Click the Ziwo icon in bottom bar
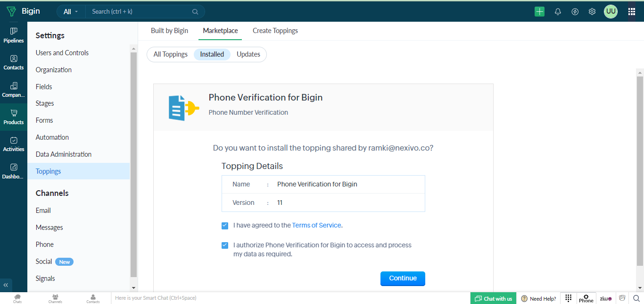644x304 pixels. [605, 298]
